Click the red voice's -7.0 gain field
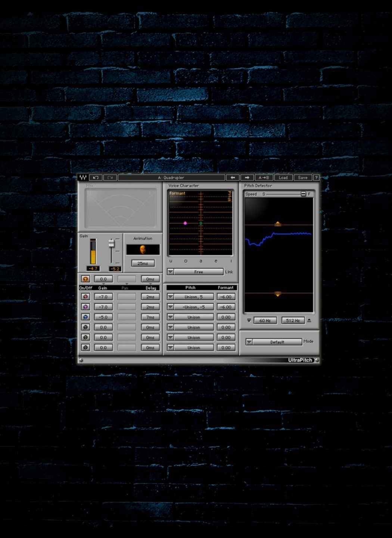Viewport: 392px width, 538px height. coord(103,297)
